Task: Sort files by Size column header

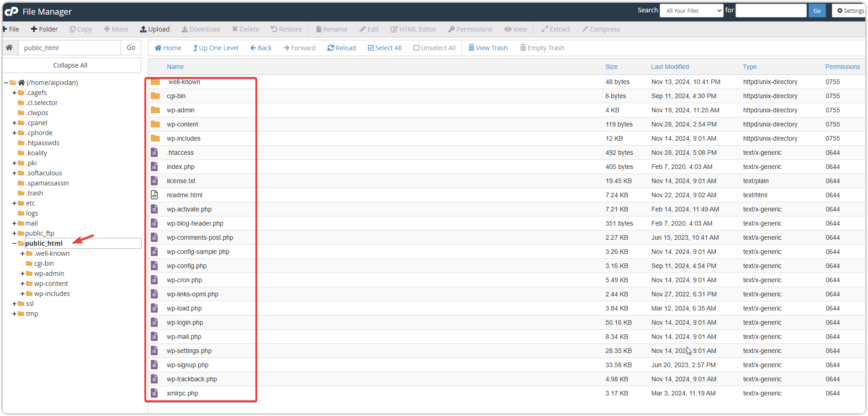Action: (x=611, y=67)
